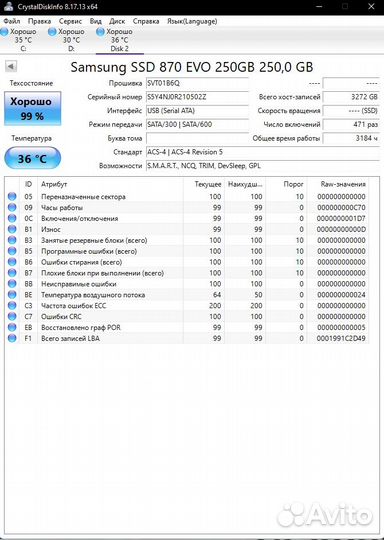Click status orb for Ошибки стирания row
This screenshot has height=540, width=384.
click(12, 262)
